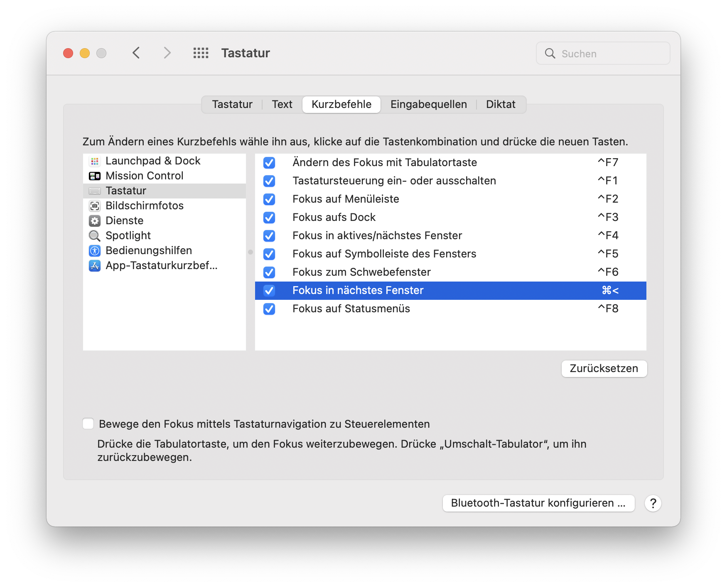Open Bedienungshilfen accessibility icon entry
The image size is (727, 588).
click(x=95, y=251)
